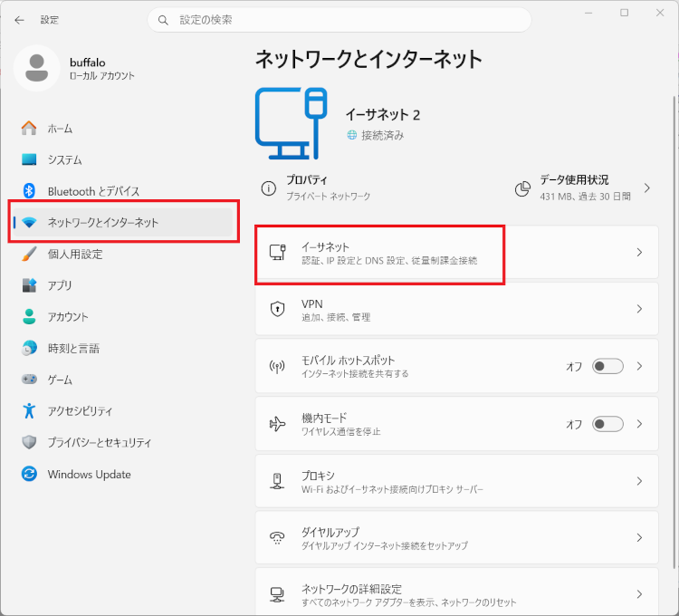This screenshot has height=616, width=679.
Task: Click the ダイヤルアップ phone icon
Action: click(x=277, y=537)
